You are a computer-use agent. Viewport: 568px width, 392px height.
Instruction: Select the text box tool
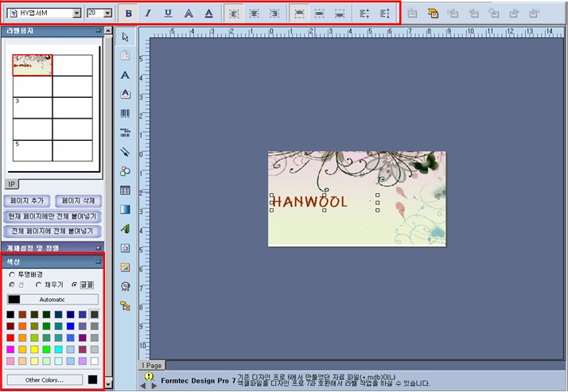pos(125,94)
